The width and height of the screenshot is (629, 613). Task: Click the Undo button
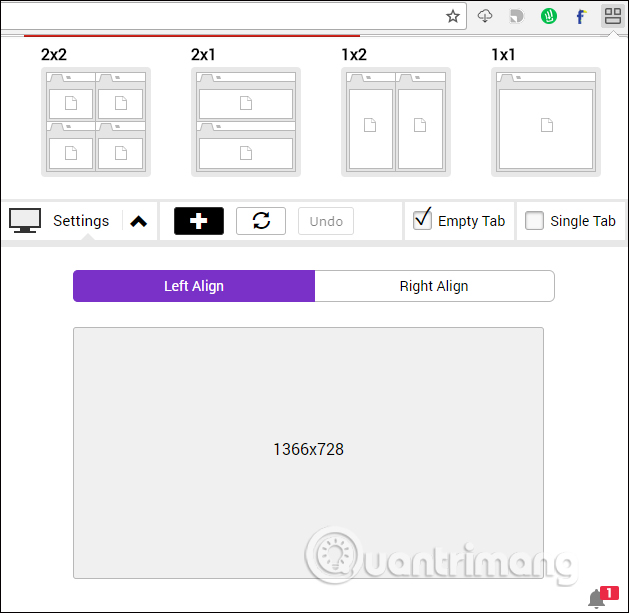pyautogui.click(x=326, y=221)
